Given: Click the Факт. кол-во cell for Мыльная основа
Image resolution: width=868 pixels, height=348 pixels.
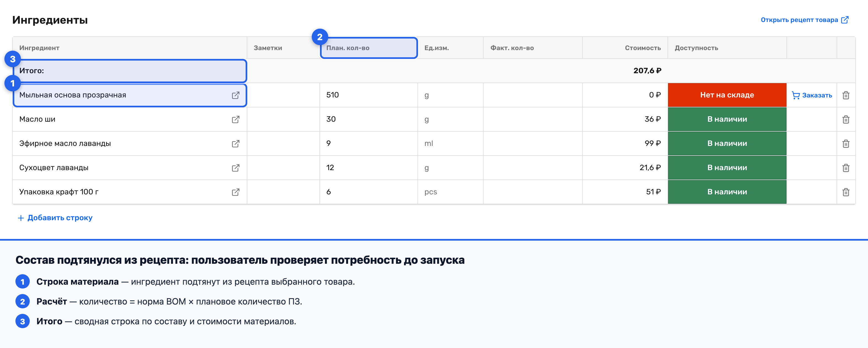Looking at the screenshot, I should click(x=533, y=95).
